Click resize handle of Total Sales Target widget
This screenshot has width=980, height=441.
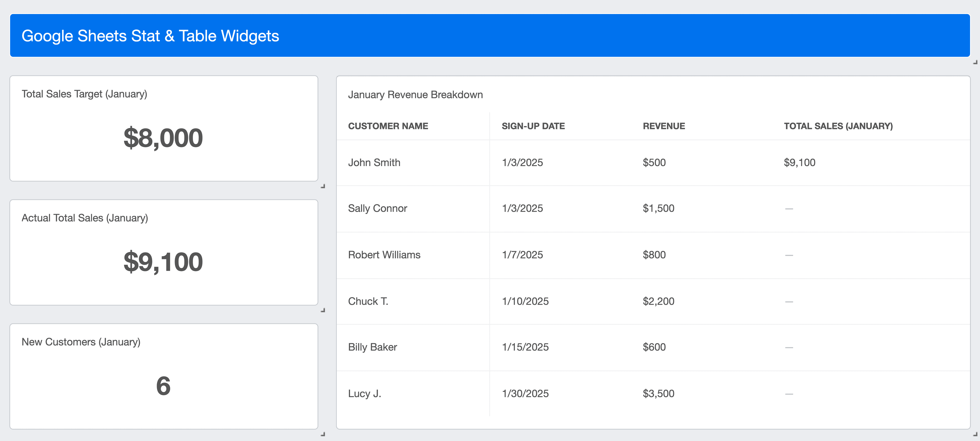323,186
